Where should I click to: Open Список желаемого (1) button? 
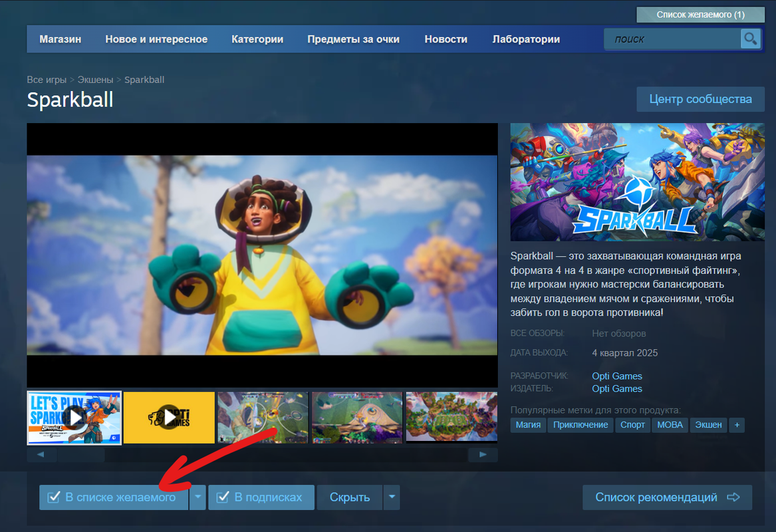pyautogui.click(x=700, y=15)
